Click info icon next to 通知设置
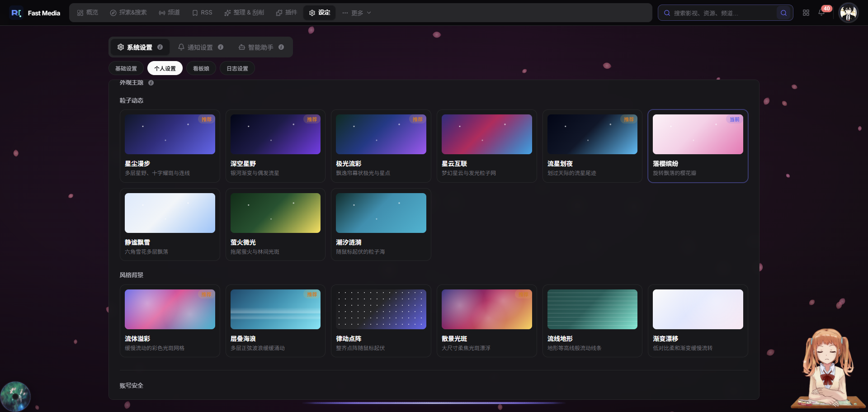868x412 pixels. click(x=221, y=47)
